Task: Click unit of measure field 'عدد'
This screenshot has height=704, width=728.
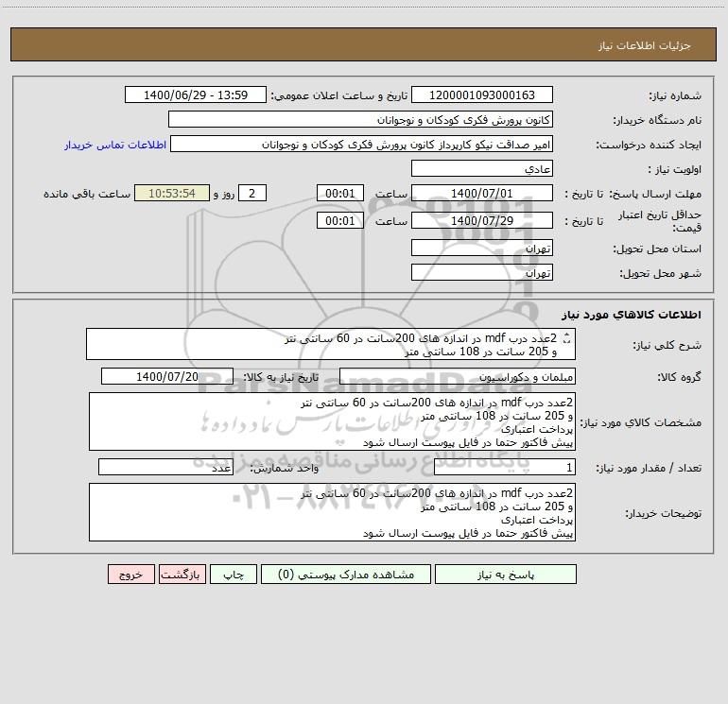Action: click(165, 467)
